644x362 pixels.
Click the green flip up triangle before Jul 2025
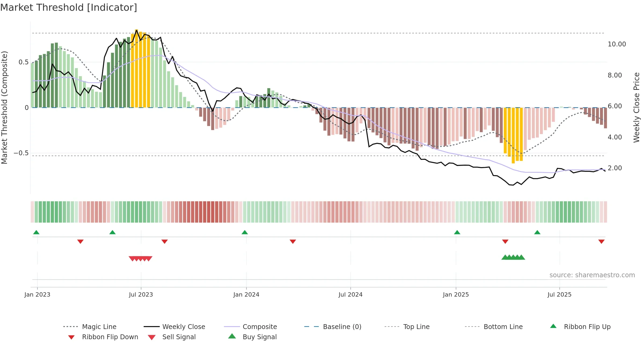tap(537, 232)
